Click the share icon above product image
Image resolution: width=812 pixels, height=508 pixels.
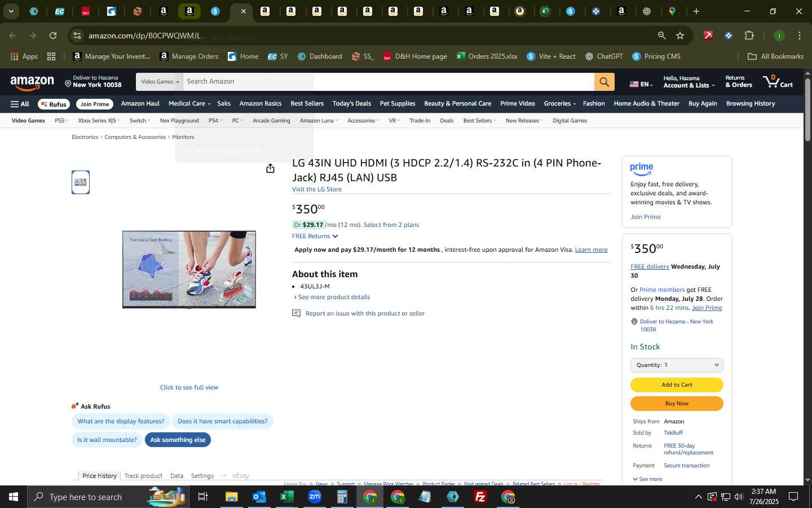[270, 168]
